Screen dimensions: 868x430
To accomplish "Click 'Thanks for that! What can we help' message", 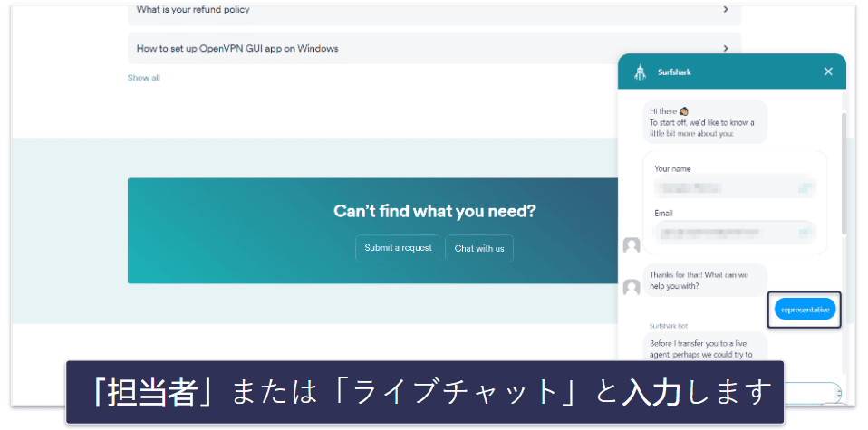I will (705, 280).
